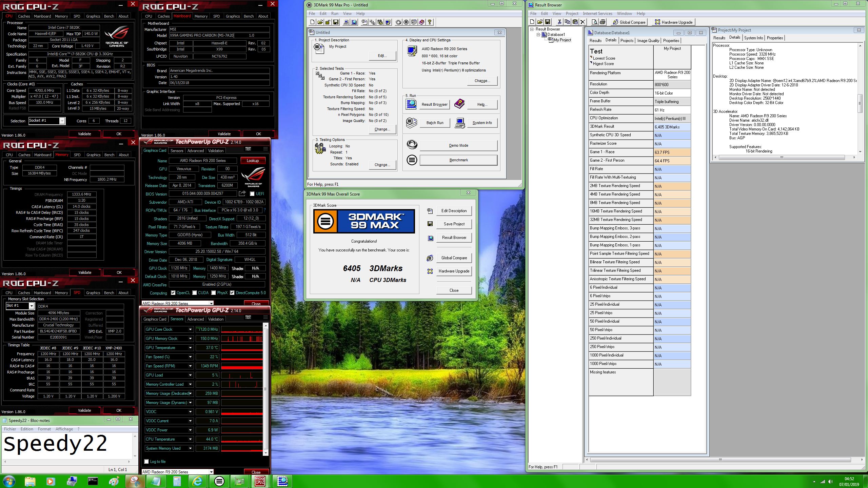The width and height of the screenshot is (868, 488).
Task: Click Edit Description button in score dialog
Action: point(454,211)
